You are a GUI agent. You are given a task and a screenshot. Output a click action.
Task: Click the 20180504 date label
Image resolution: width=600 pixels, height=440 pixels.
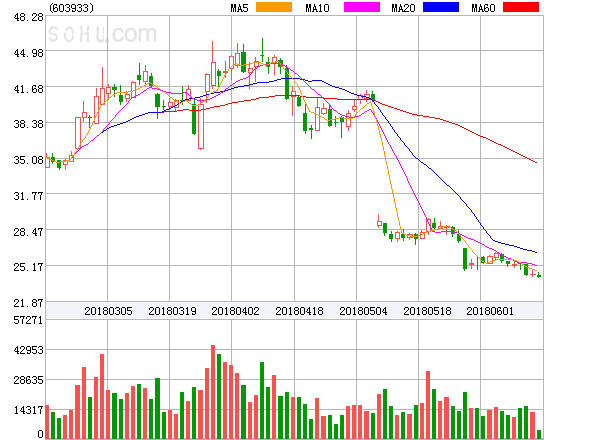click(363, 311)
